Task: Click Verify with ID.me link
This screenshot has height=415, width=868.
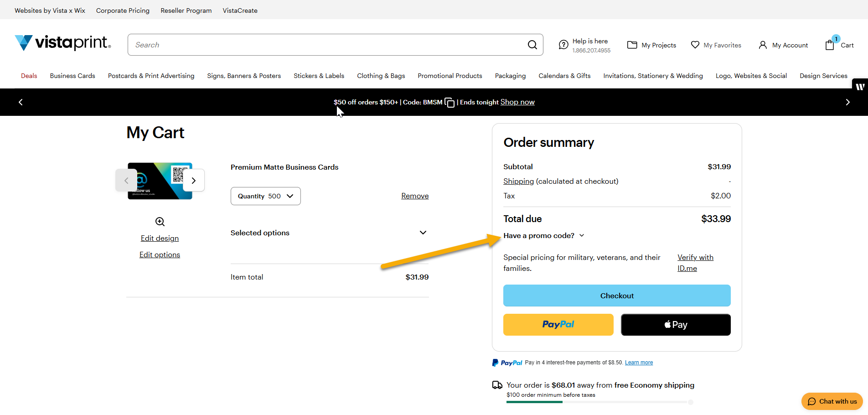Action: click(x=695, y=263)
